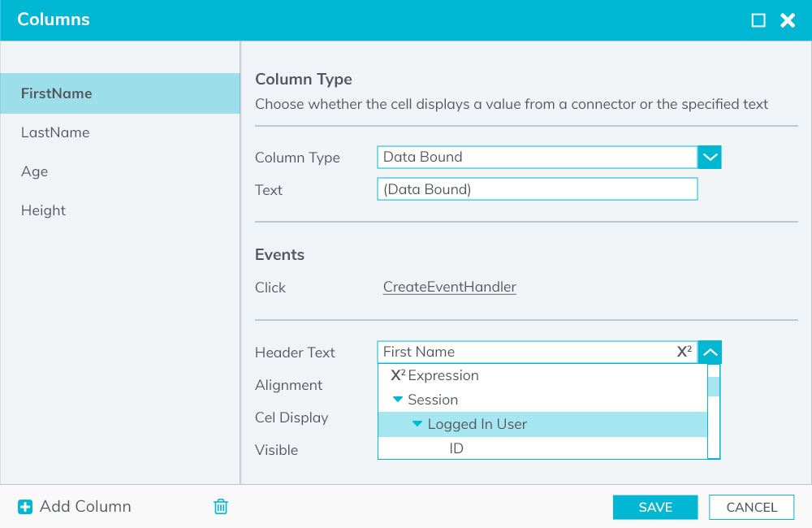This screenshot has width=812, height=528.
Task: Select the Height column
Action: pyautogui.click(x=44, y=210)
